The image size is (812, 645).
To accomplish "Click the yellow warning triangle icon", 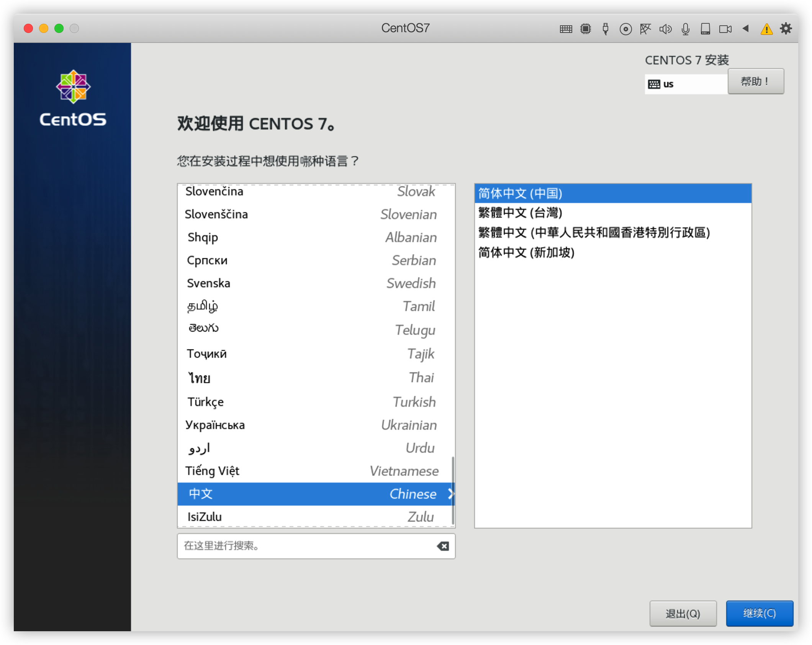I will pos(766,29).
